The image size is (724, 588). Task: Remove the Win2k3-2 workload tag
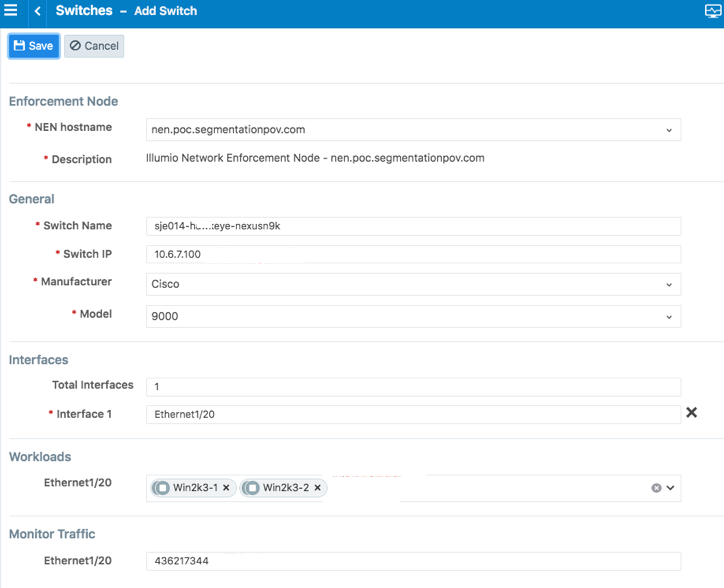(318, 488)
